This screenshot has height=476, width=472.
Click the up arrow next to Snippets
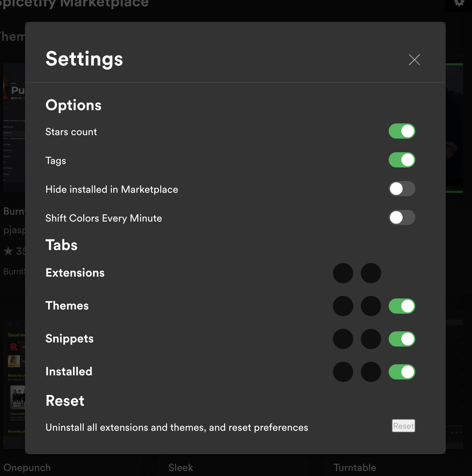[343, 339]
